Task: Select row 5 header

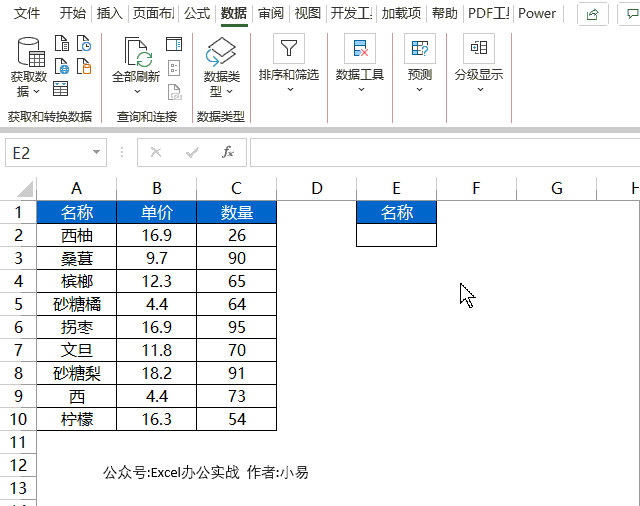Action: (18, 304)
